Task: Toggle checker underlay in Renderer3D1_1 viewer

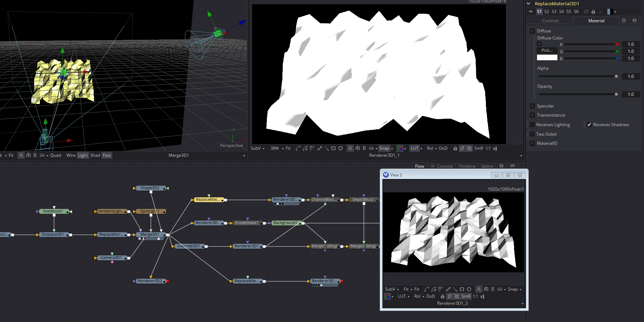Action: point(469,148)
